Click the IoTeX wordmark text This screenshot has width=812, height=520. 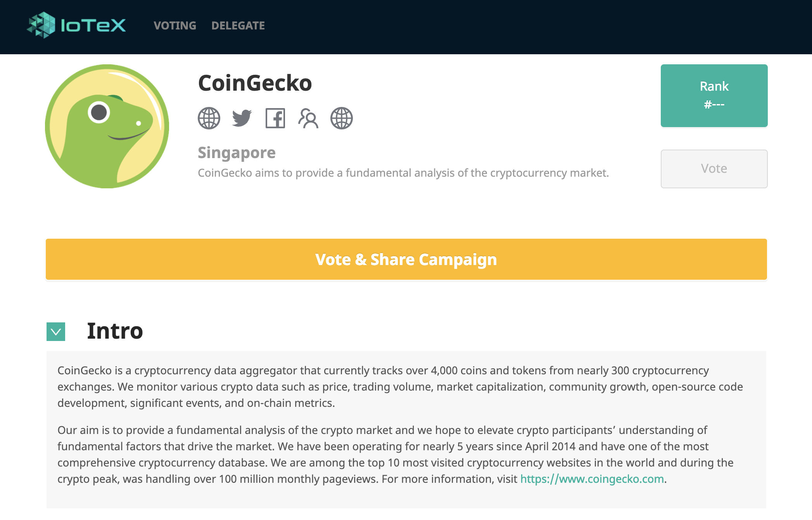(93, 26)
